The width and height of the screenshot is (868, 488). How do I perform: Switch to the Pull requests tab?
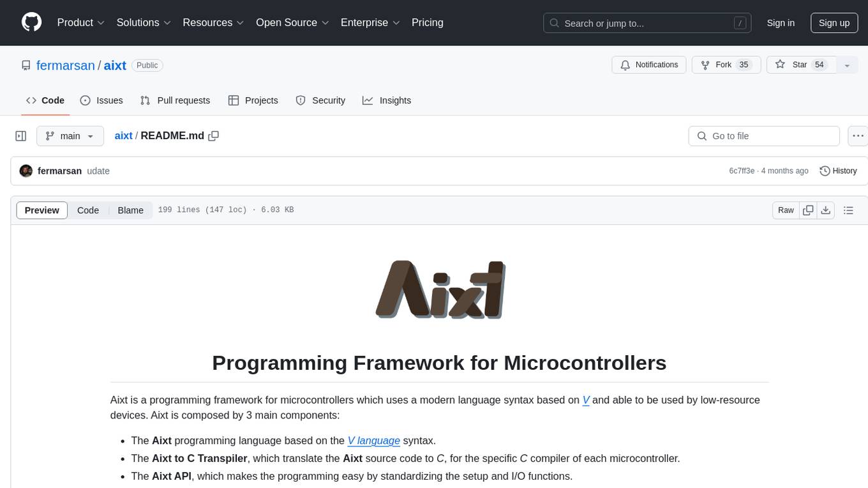(x=175, y=100)
